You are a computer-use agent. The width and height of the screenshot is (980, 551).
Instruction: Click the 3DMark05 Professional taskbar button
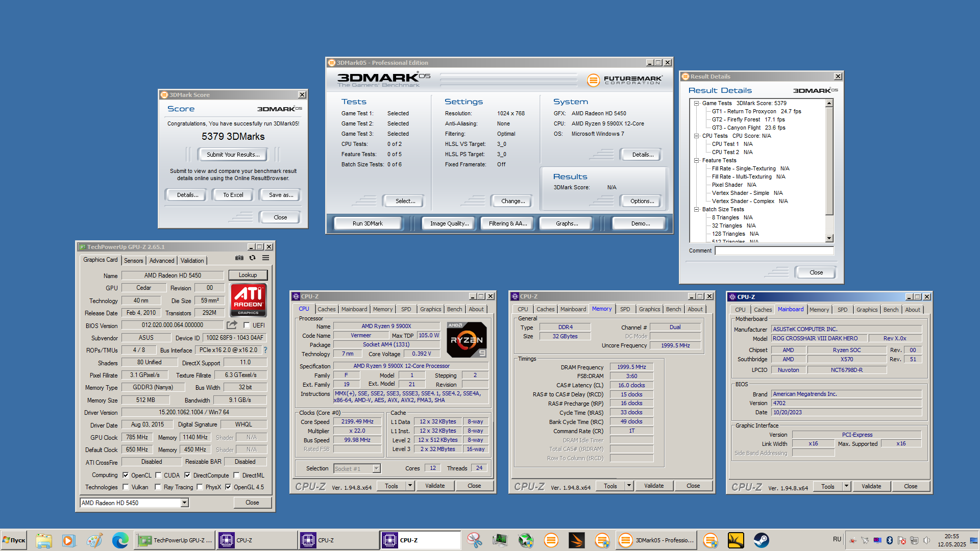tap(656, 540)
